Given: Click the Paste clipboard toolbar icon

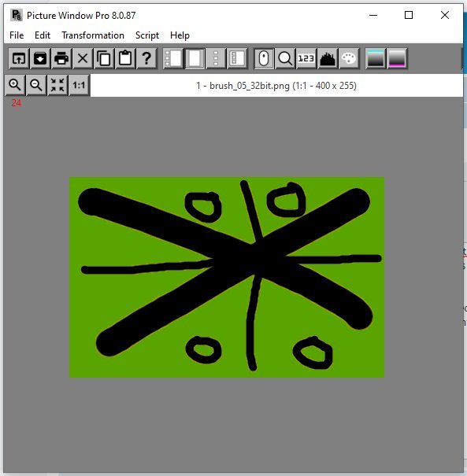Looking at the screenshot, I should pyautogui.click(x=125, y=58).
